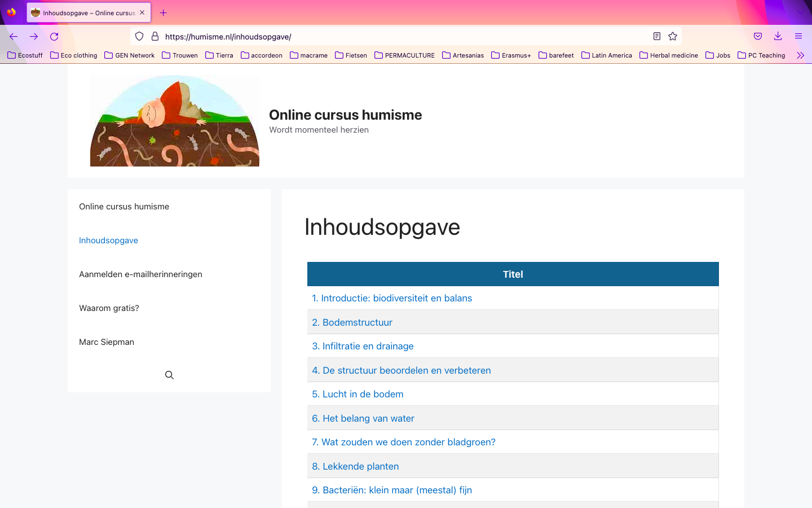Image resolution: width=812 pixels, height=508 pixels.
Task: Open the Tierra bookmarks folder
Action: tap(219, 55)
